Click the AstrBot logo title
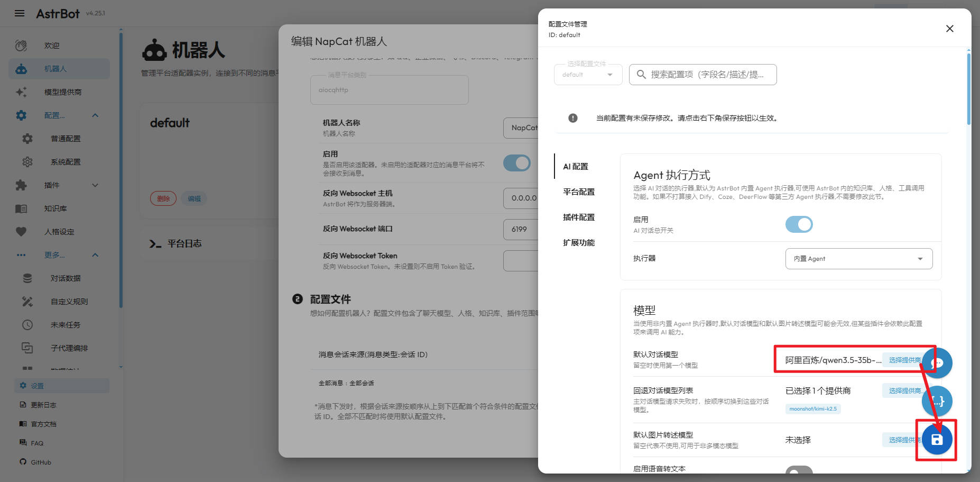The width and height of the screenshot is (980, 482). pyautogui.click(x=58, y=14)
